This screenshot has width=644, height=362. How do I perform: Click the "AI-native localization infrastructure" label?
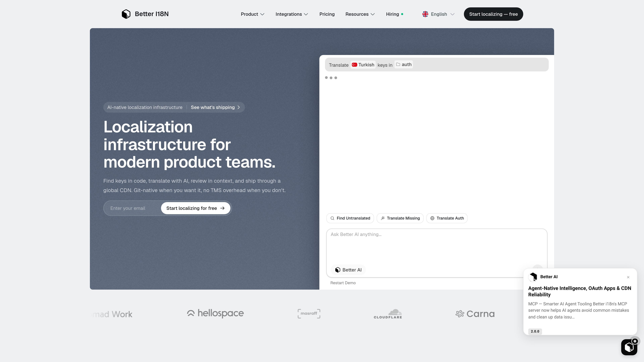[x=145, y=107]
